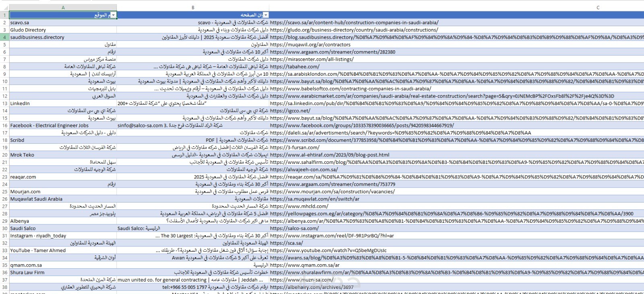This screenshot has height=294, width=644.
Task: Click the www.qmam.com.sa/ar URL cell
Action: (x=305, y=265)
